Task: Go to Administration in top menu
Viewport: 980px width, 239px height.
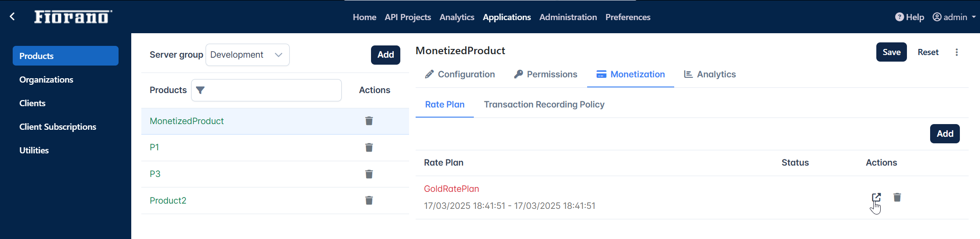Action: (x=568, y=17)
